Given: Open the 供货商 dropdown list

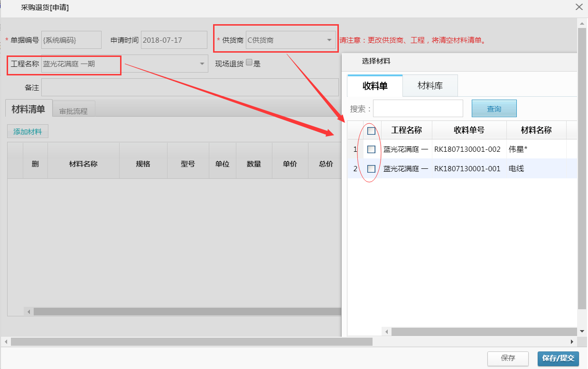Looking at the screenshot, I should [329, 40].
